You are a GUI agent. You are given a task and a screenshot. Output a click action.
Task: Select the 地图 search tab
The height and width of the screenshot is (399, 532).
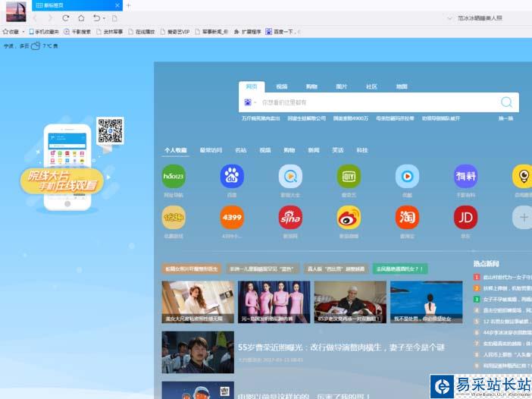tap(402, 86)
